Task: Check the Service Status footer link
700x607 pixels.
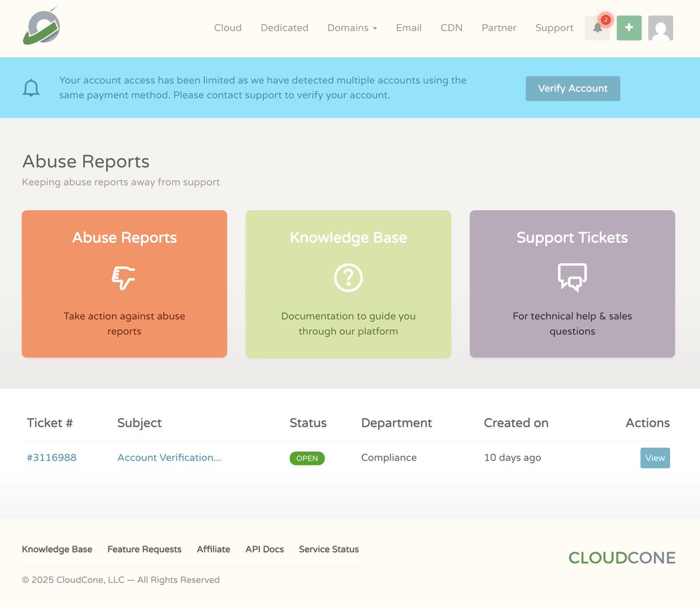Action: tap(329, 549)
